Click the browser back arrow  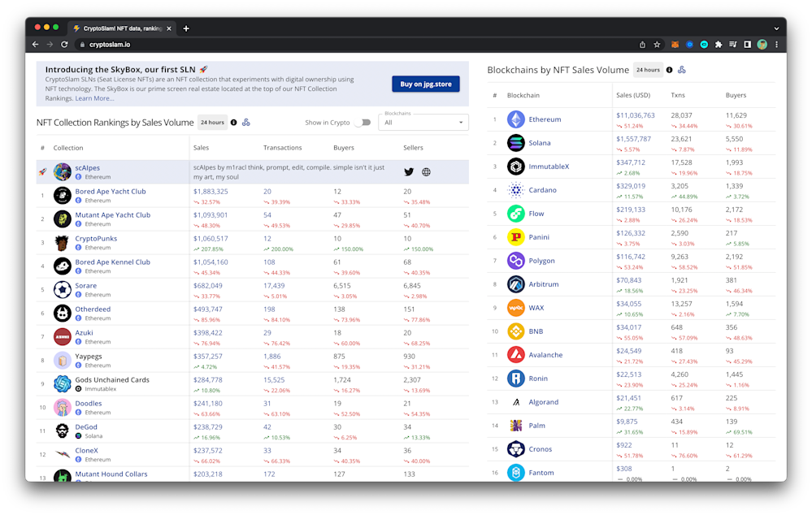point(35,45)
